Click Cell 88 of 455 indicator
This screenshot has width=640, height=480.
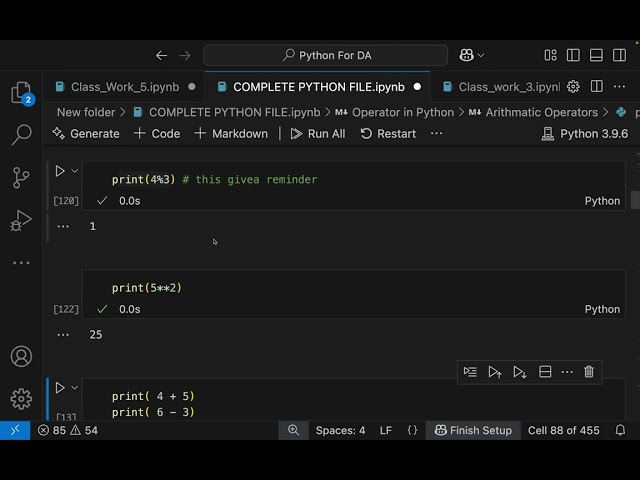tap(563, 430)
